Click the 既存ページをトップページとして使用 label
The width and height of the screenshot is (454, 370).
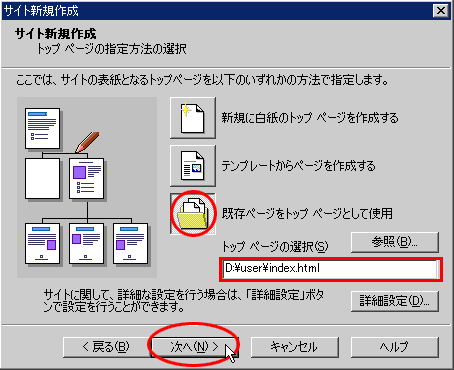pos(307,214)
